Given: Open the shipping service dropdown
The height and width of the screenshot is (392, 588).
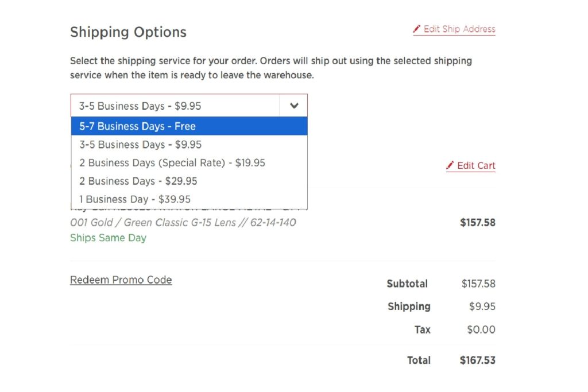Looking at the screenshot, I should click(x=188, y=106).
